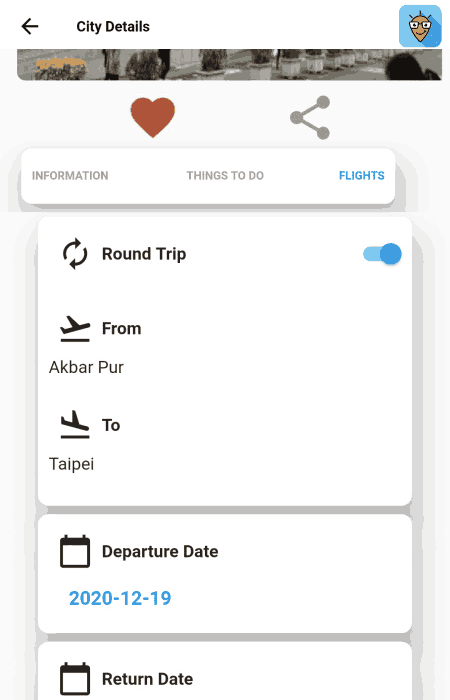Viewport: 450px width, 700px height.
Task: Select the Flights tab
Action: point(362,175)
